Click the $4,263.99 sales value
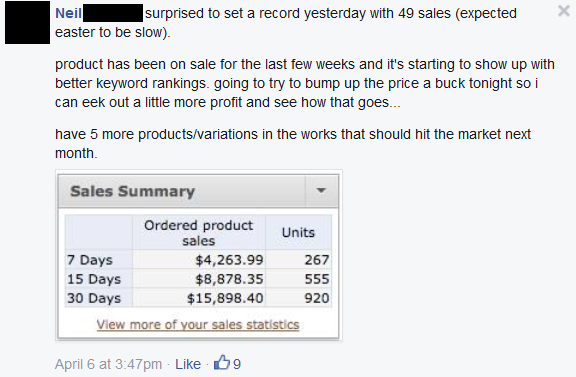Image resolution: width=576 pixels, height=377 pixels. pyautogui.click(x=229, y=260)
